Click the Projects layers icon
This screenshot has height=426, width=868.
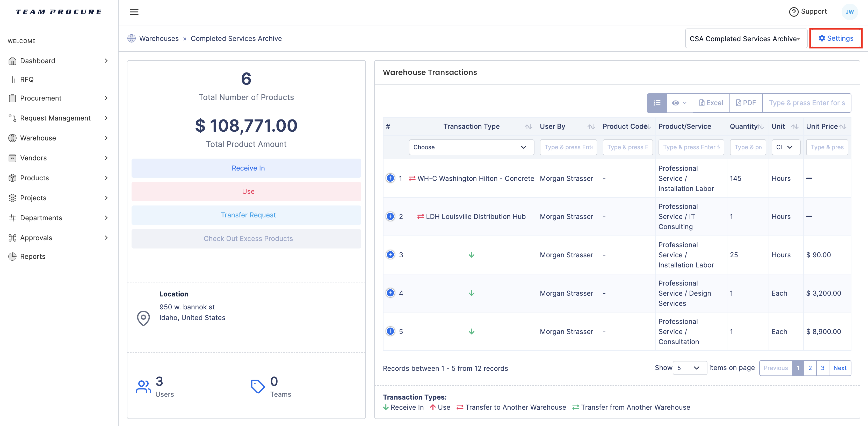click(12, 198)
